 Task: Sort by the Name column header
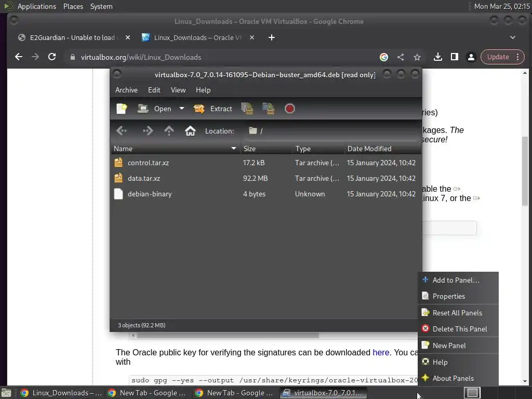tap(176, 149)
